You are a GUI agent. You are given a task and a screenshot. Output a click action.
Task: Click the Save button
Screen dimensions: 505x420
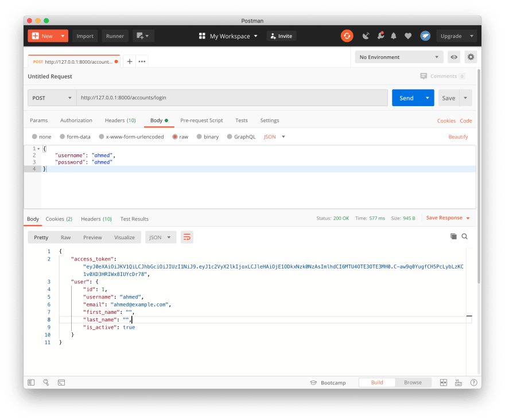(449, 98)
